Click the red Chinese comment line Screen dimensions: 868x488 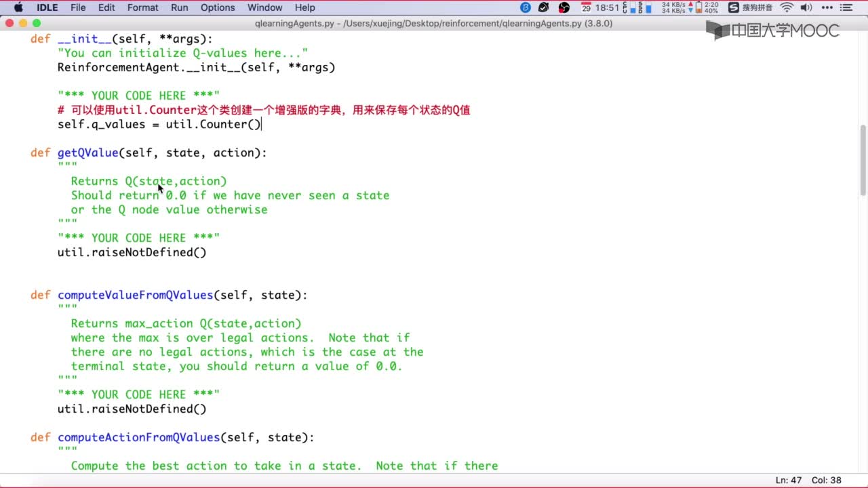pyautogui.click(x=264, y=110)
